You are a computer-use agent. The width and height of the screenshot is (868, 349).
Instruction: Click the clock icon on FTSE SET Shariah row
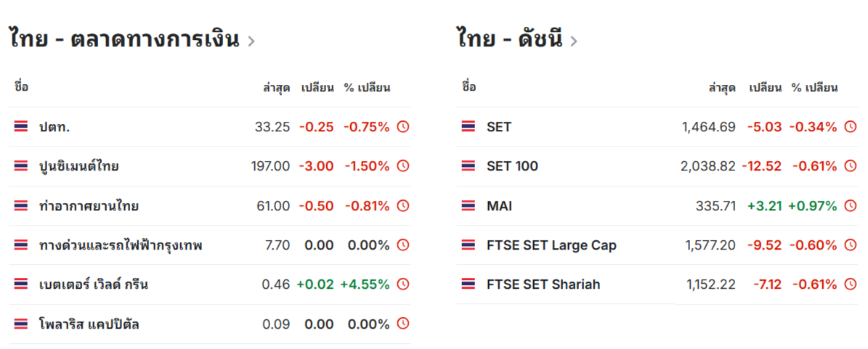850,284
